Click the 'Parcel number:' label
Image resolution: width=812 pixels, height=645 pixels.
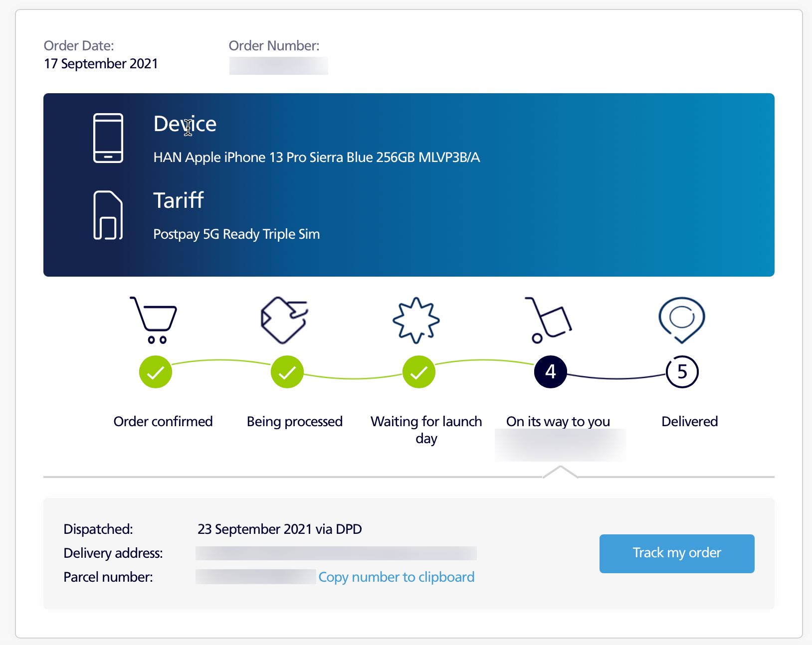pos(108,577)
